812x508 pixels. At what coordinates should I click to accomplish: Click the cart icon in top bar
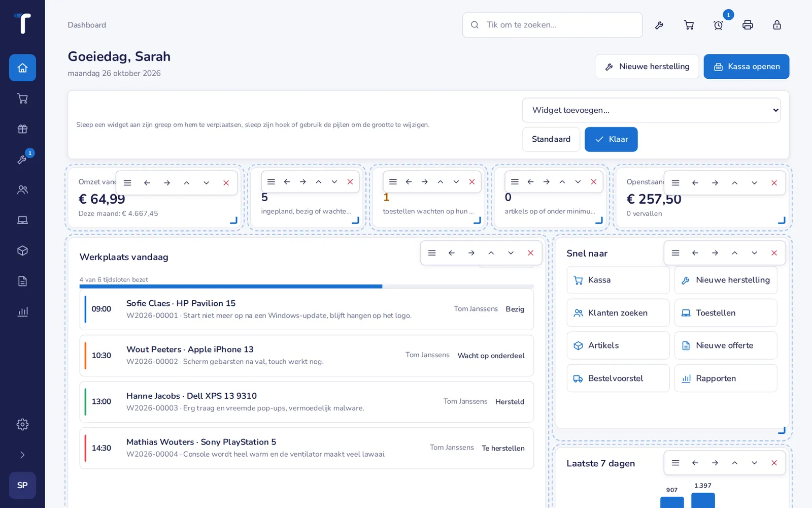click(689, 25)
